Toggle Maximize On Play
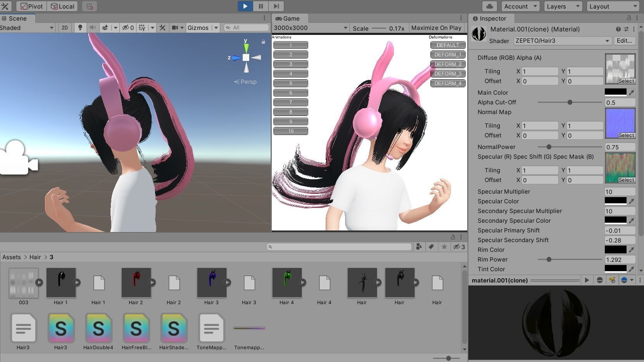 pos(436,28)
